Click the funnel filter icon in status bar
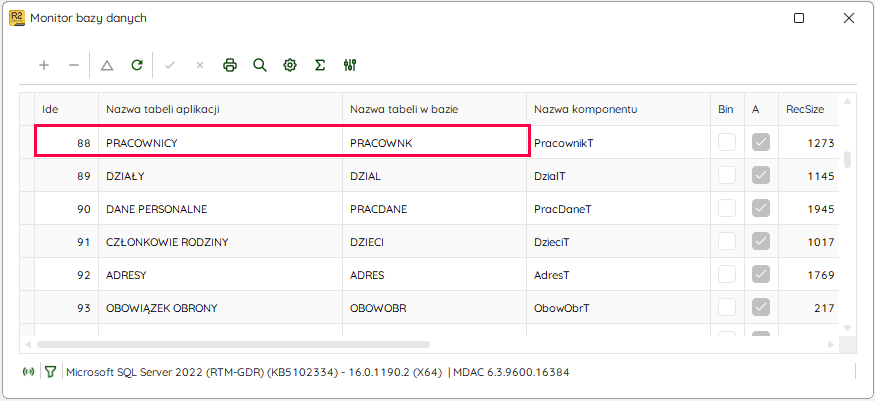The image size is (875, 401). 51,371
